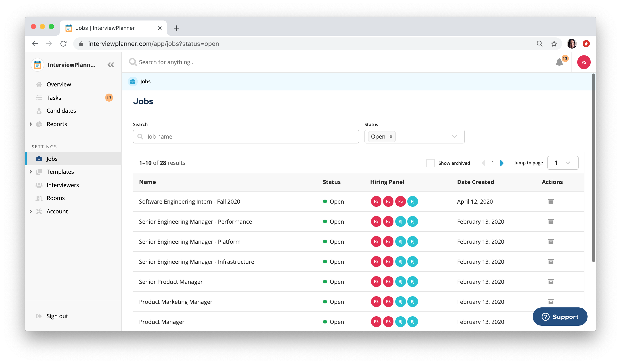Archive Software Engineering Intern job
Viewport: 621px width, 364px height.
coord(551,201)
